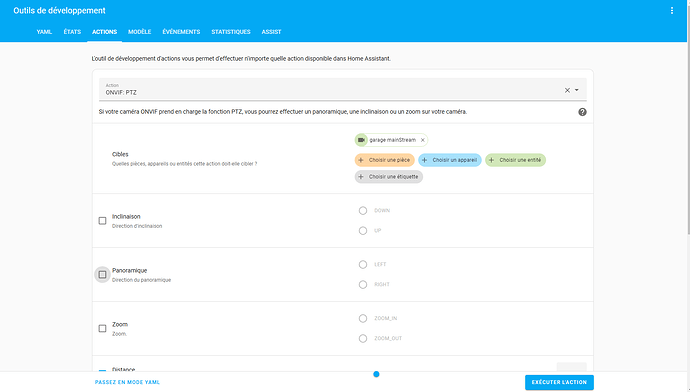690x392 pixels.
Task: Expand the Action dropdown arrow
Action: point(576,90)
